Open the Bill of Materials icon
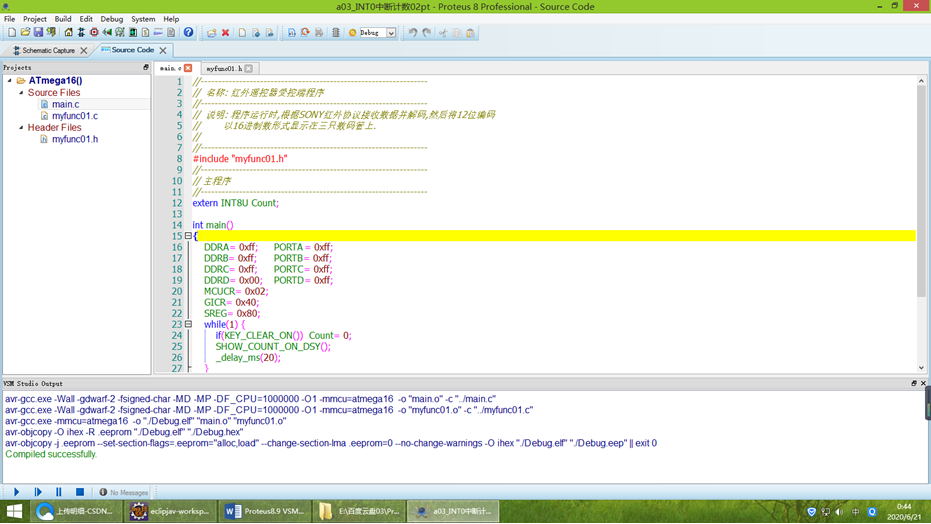931x524 pixels. click(145, 33)
